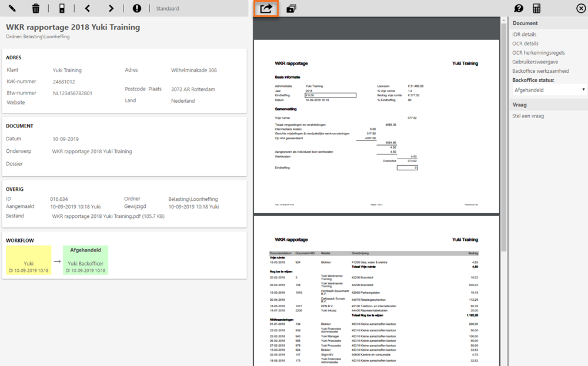Screen dimensions: 588x366
Task: Close the document view
Action: 581,8
